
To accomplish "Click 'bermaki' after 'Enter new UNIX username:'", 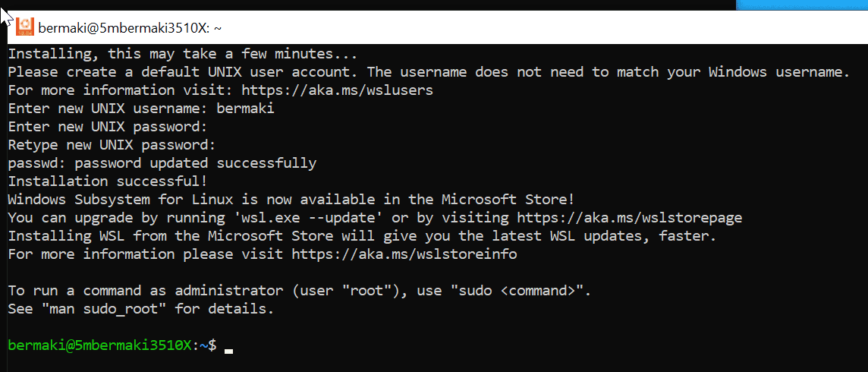I will click(x=245, y=109).
